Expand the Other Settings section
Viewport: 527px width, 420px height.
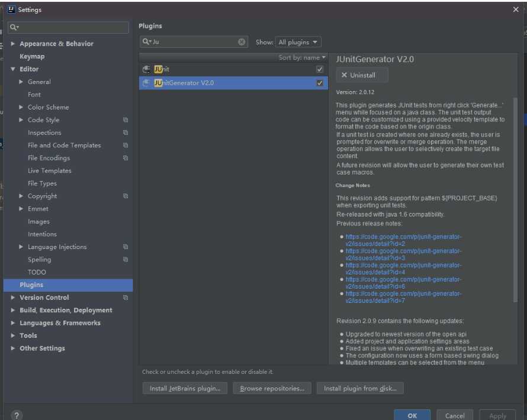click(13, 348)
